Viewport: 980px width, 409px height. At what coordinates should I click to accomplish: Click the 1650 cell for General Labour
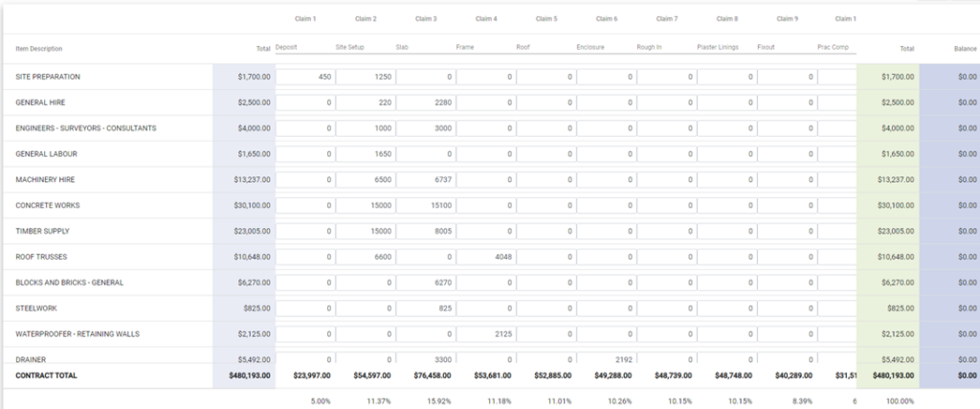coord(365,154)
